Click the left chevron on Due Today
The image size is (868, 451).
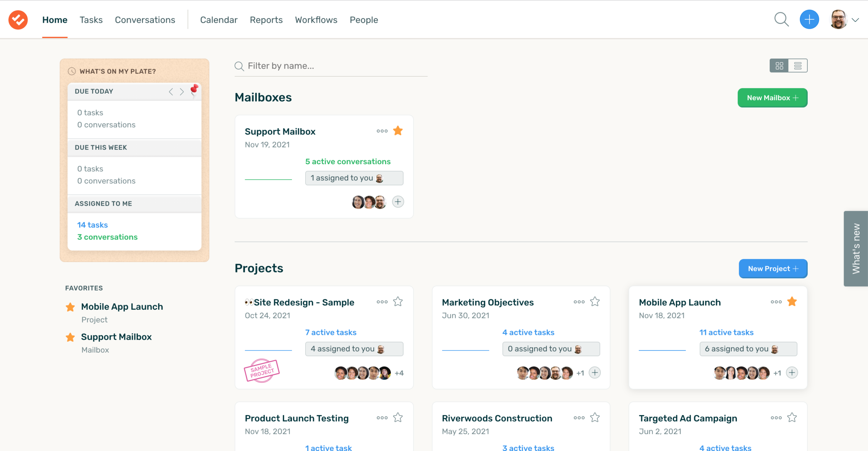click(x=171, y=91)
